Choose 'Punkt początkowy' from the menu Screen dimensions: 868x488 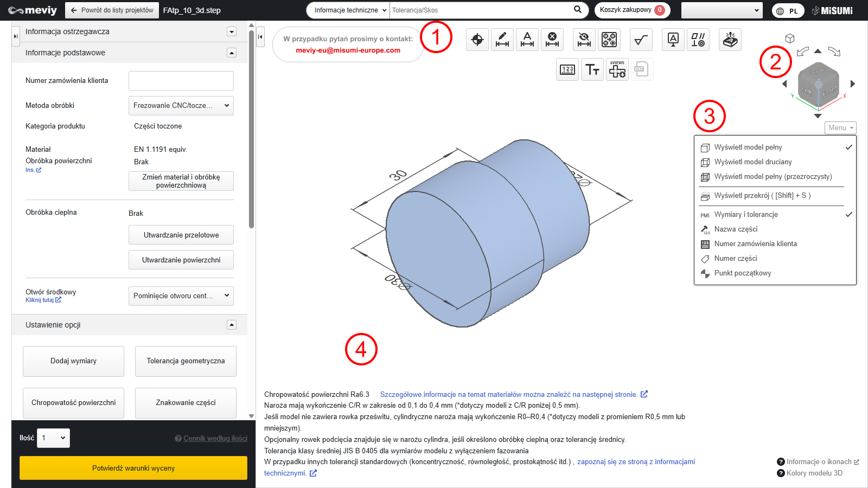click(x=742, y=273)
